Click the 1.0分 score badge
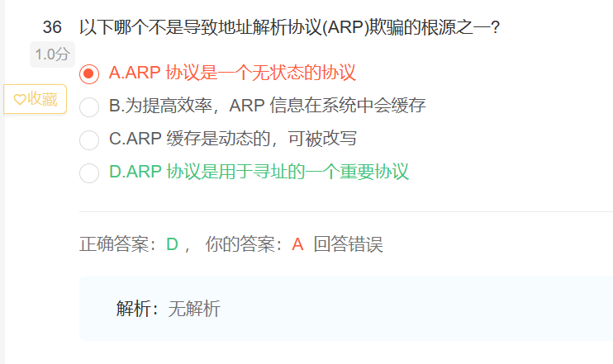Viewport: 613px width, 364px height. pyautogui.click(x=52, y=54)
